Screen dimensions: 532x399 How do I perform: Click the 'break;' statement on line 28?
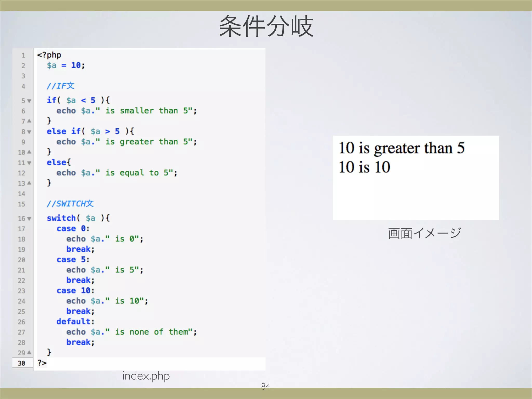coord(80,342)
